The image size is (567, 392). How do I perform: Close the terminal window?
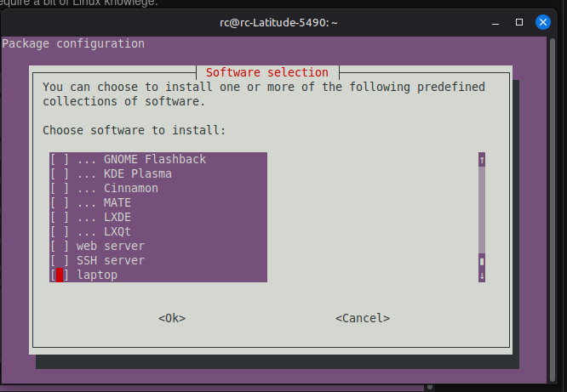[542, 20]
